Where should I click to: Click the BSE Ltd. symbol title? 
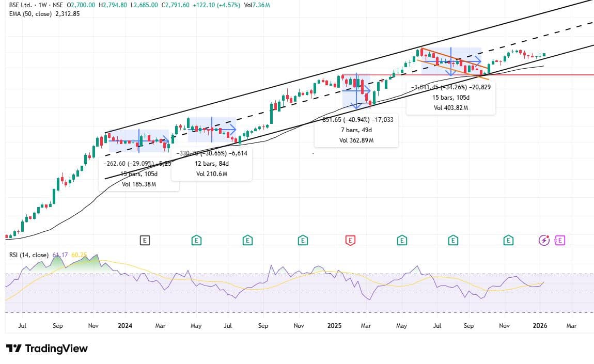pyautogui.click(x=21, y=5)
